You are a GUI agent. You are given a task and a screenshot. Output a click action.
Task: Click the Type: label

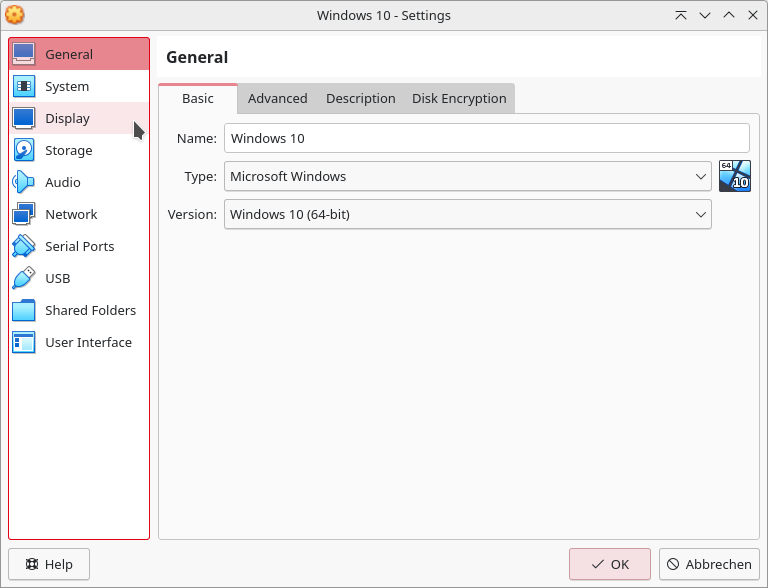[x=200, y=176]
